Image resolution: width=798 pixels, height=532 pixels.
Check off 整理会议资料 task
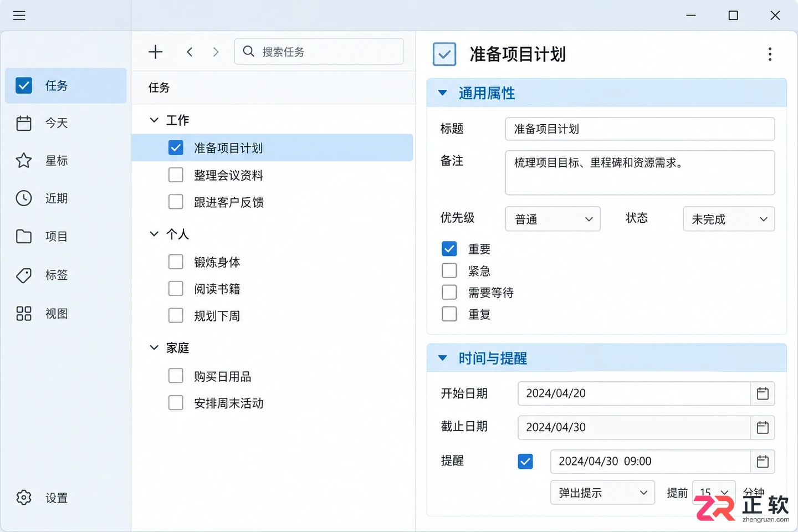point(176,175)
